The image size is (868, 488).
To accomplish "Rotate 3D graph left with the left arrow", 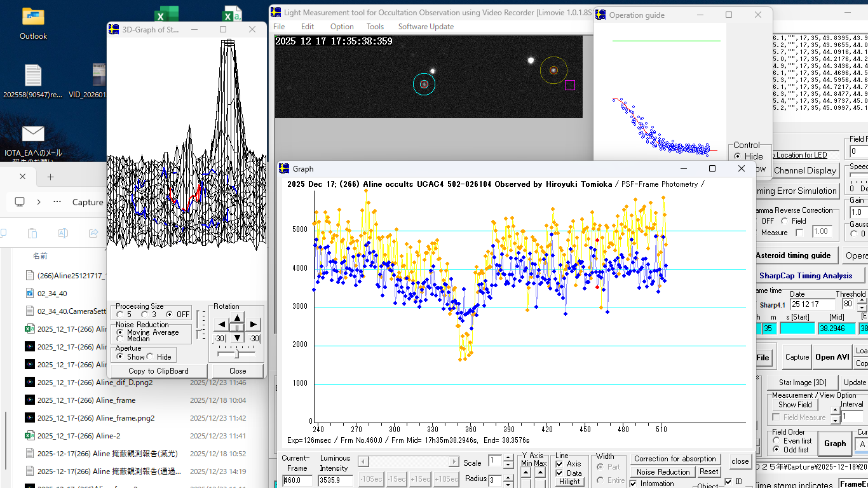I will 221,325.
